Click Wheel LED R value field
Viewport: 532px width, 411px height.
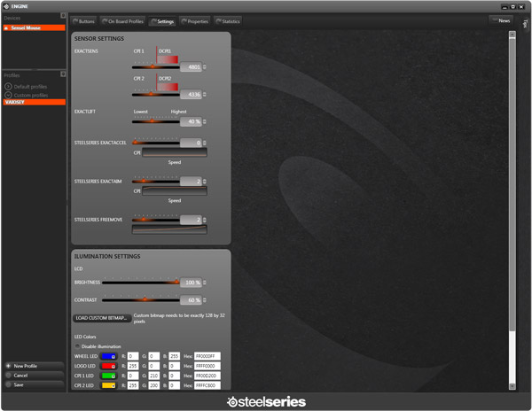133,356
